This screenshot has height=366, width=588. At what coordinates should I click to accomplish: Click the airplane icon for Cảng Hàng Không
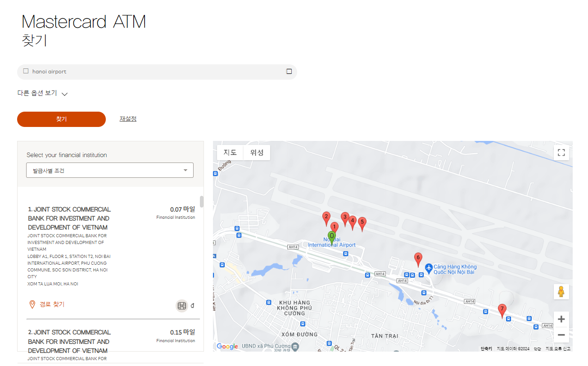click(x=429, y=268)
